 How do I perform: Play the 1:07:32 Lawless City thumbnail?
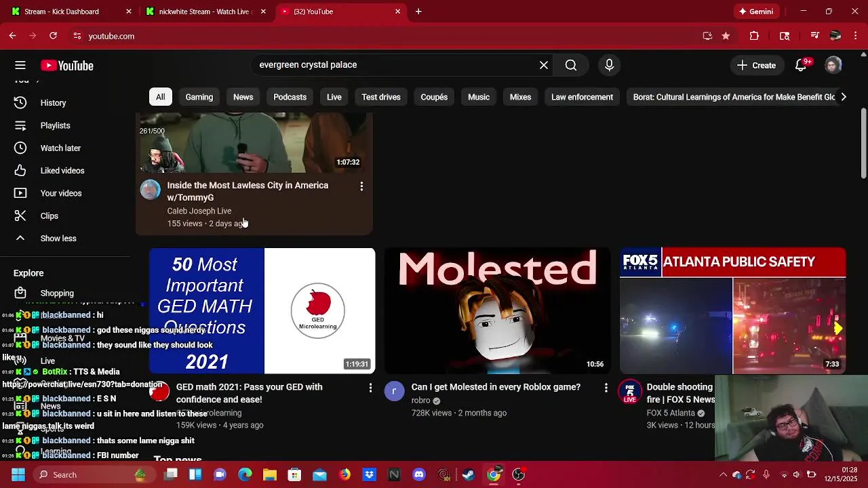[254, 143]
